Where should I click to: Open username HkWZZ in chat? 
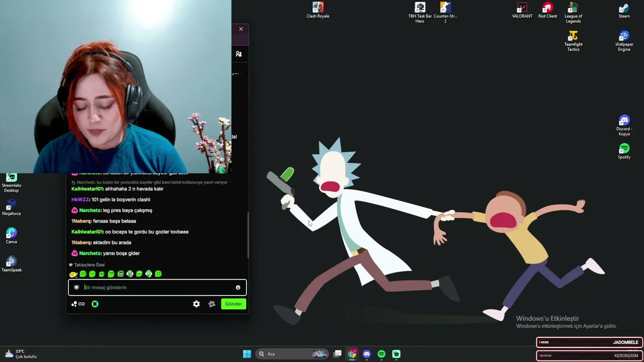(x=80, y=200)
